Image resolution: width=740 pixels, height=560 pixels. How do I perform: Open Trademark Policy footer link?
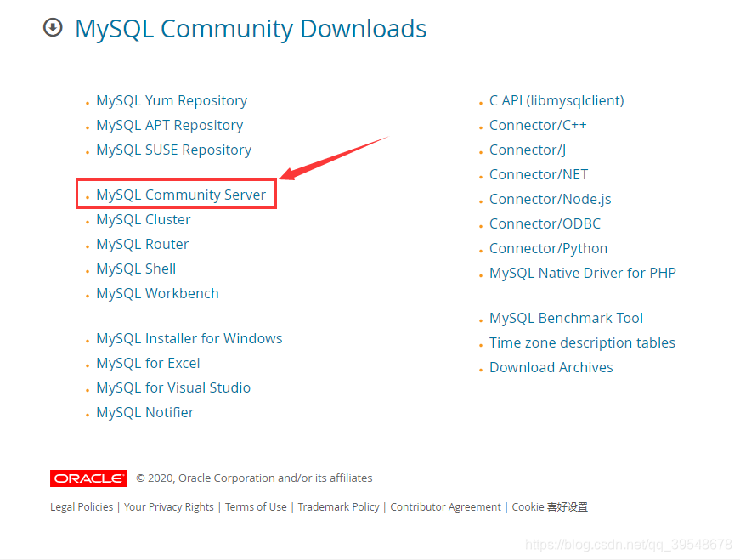[338, 507]
